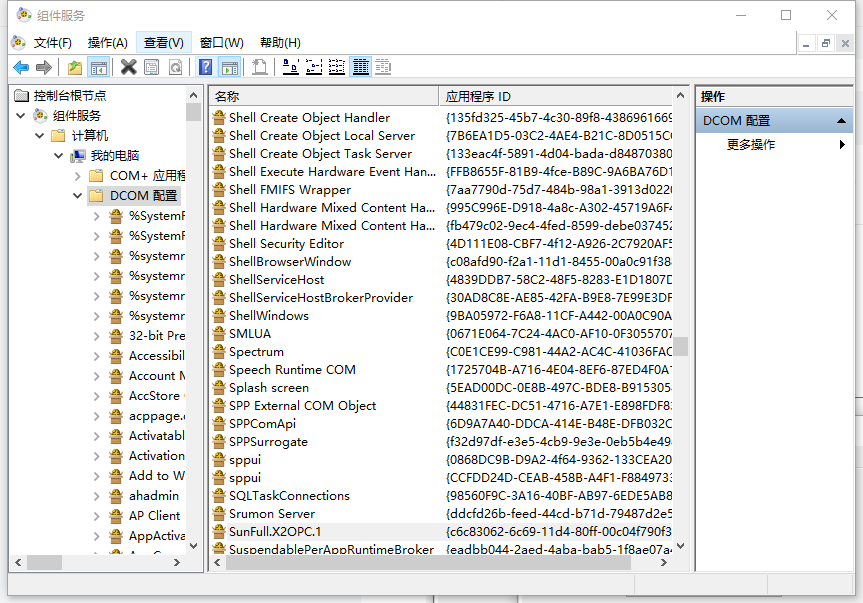Click the Forward navigation arrow icon
The image size is (863, 603).
(44, 67)
